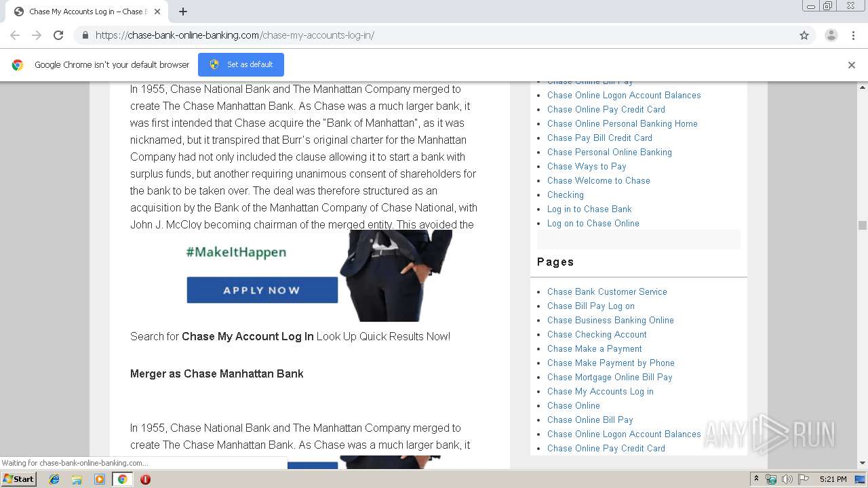Open Chase Make Payment by Phone link
The height and width of the screenshot is (488, 868).
click(611, 363)
